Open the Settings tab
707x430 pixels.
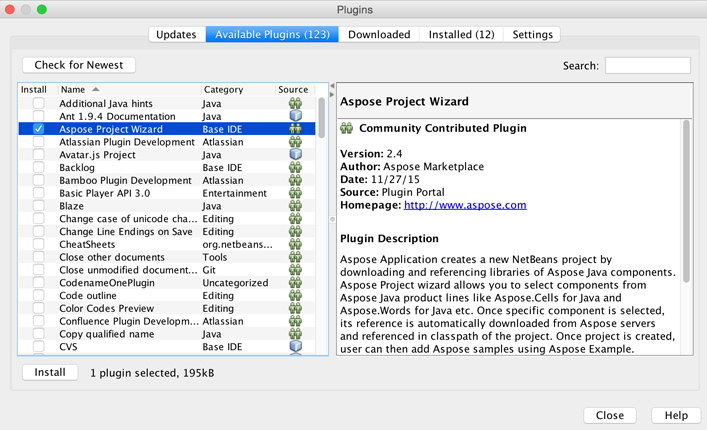tap(532, 34)
